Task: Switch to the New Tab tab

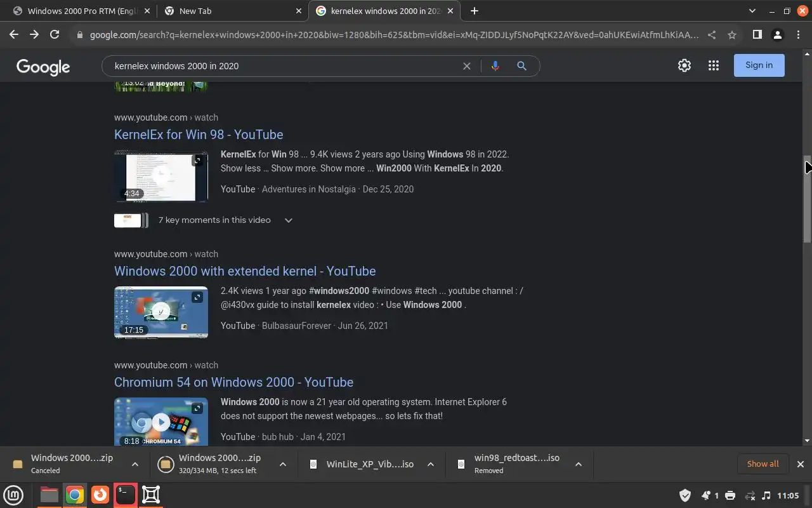Action: coord(232,11)
